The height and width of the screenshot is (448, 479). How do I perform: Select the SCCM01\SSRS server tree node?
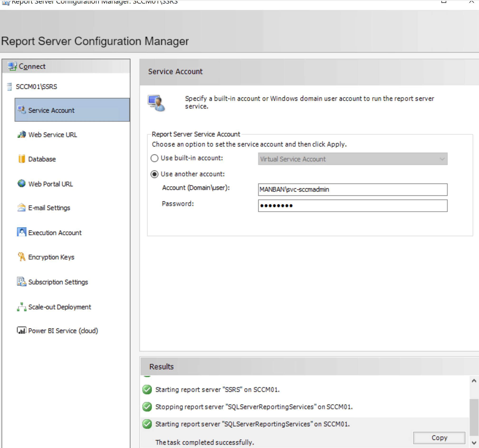36,87
